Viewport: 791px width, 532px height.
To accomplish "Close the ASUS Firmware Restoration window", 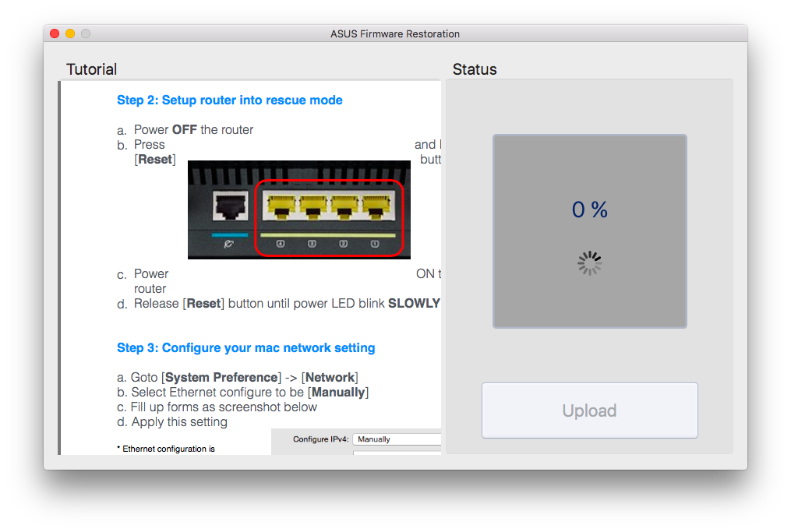I will [55, 33].
